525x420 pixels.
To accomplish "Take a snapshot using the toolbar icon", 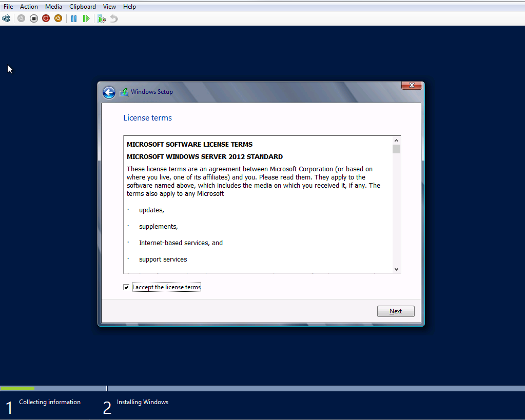I will point(102,18).
